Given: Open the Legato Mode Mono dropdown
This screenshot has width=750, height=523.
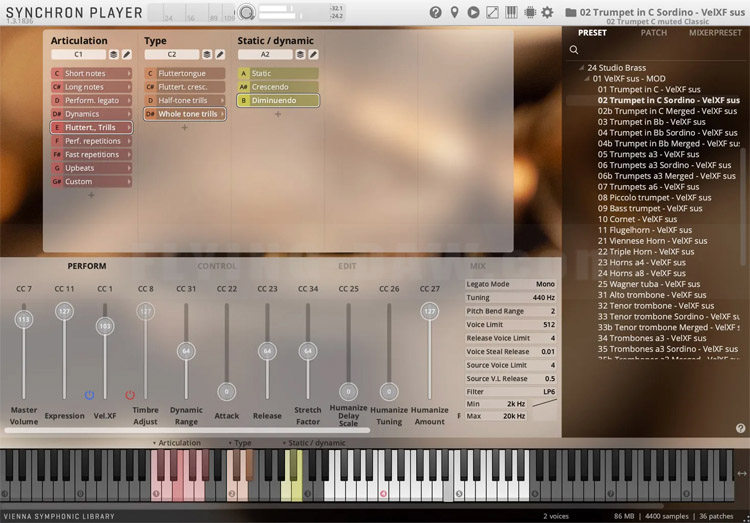Looking at the screenshot, I should pos(510,284).
